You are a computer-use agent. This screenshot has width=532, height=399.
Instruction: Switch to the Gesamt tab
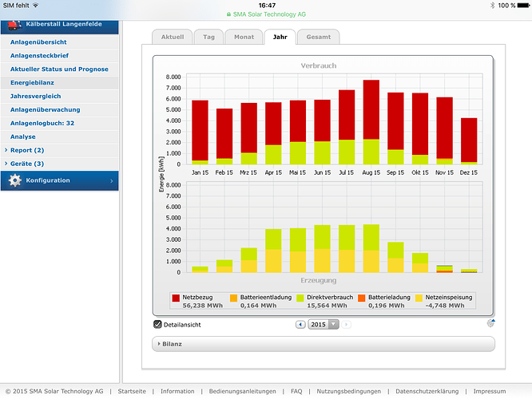(318, 37)
